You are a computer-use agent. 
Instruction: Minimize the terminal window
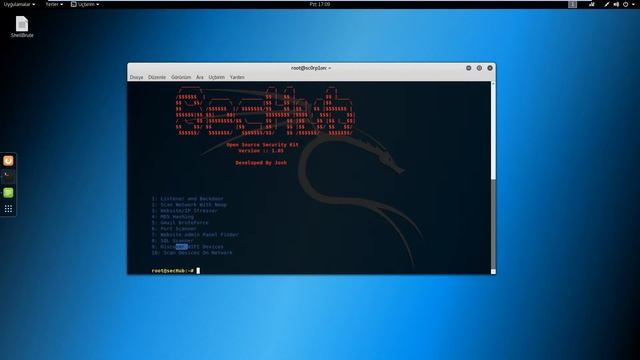(469, 68)
